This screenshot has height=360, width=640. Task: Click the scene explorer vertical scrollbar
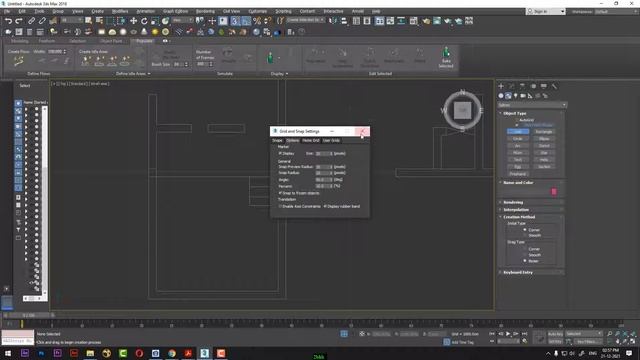pos(44,200)
